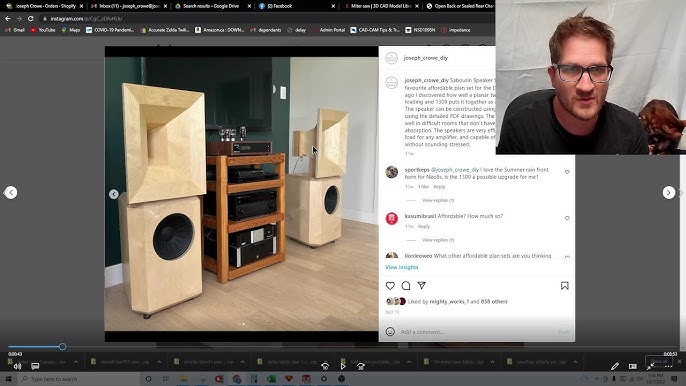Viewport: 686px width, 386px height.
Task: Switch to Open Back or Sealed Rear tab
Action: tap(459, 6)
